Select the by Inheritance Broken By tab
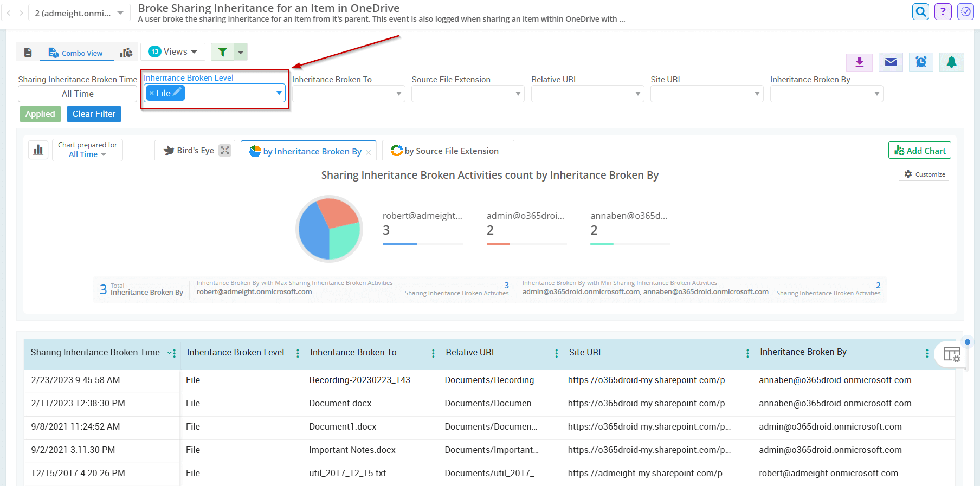This screenshot has width=980, height=486. (312, 152)
